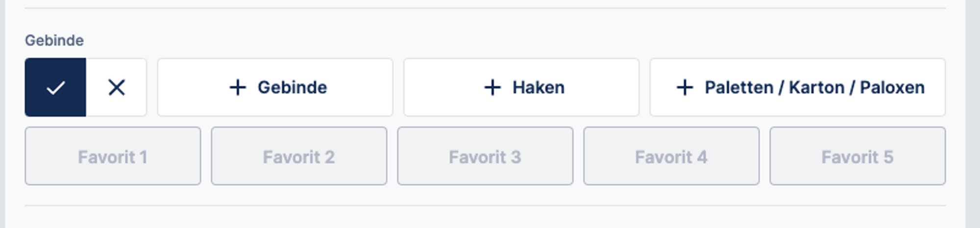Choose the Favorit 1 preset
The width and height of the screenshot is (980, 228).
click(x=113, y=156)
